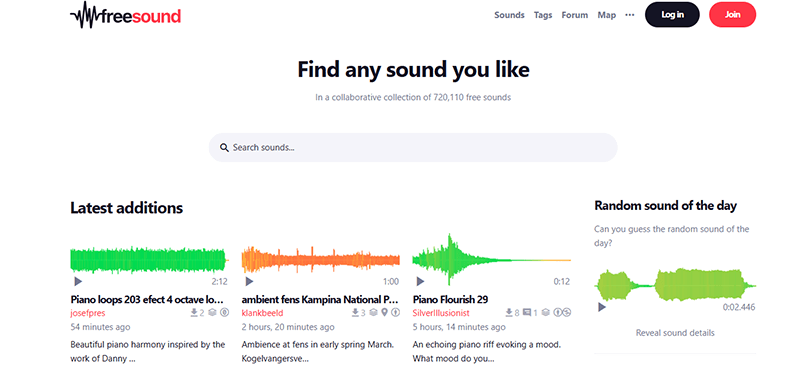Click the 1:00 duration label
Viewport: 800px width, 365px height.
(391, 282)
